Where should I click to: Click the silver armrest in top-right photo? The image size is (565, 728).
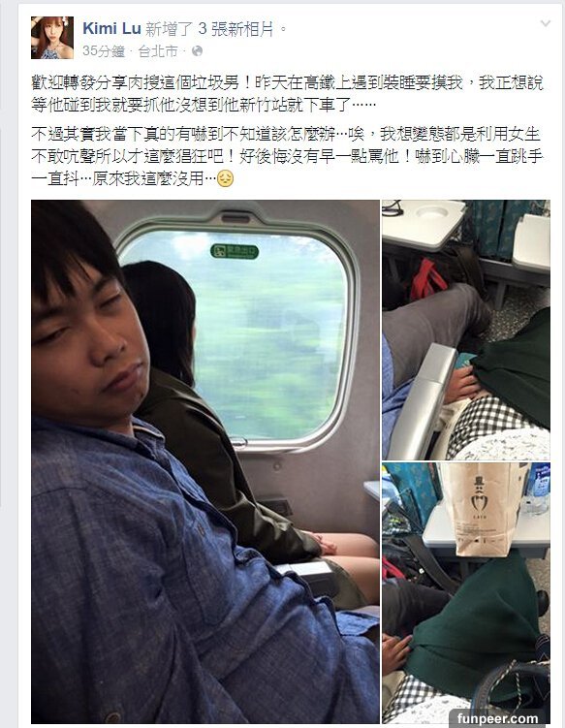coord(423,401)
